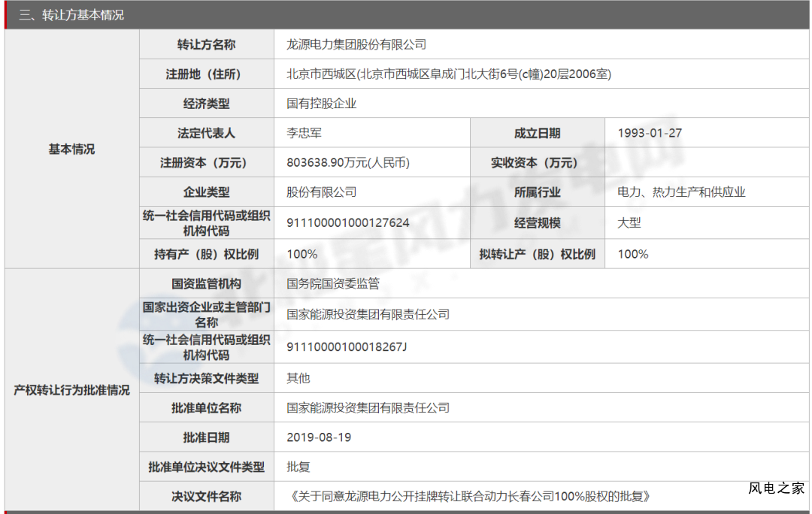The width and height of the screenshot is (812, 514).
Task: Click the 转让方名称 label cell
Action: point(206,44)
